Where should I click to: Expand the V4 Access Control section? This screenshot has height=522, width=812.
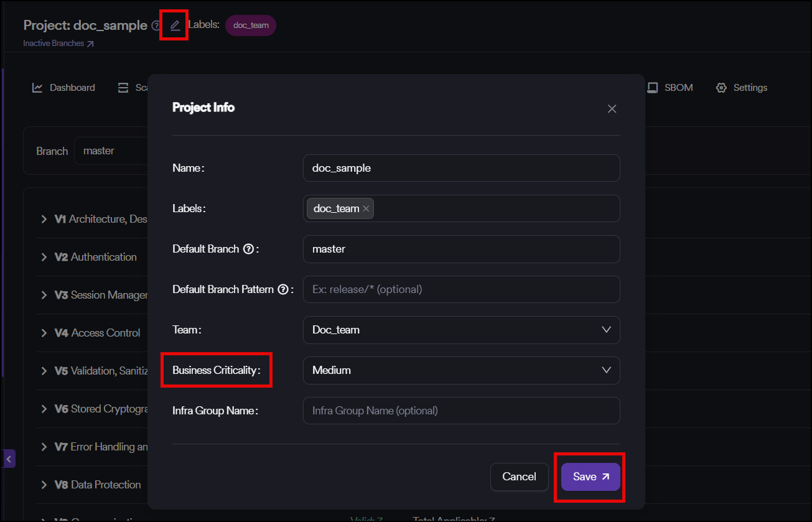(x=44, y=333)
